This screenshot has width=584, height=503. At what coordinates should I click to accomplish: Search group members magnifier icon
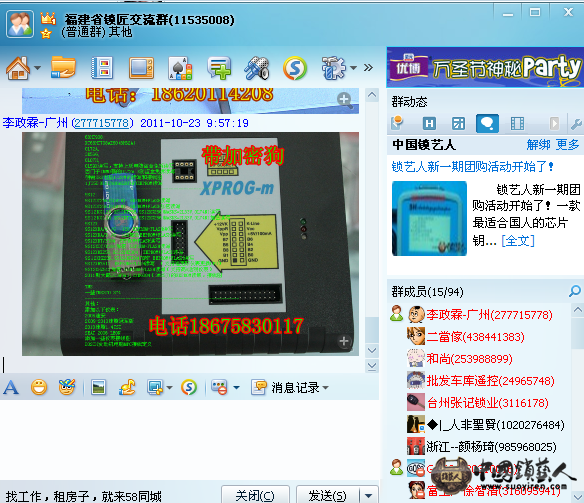click(574, 291)
